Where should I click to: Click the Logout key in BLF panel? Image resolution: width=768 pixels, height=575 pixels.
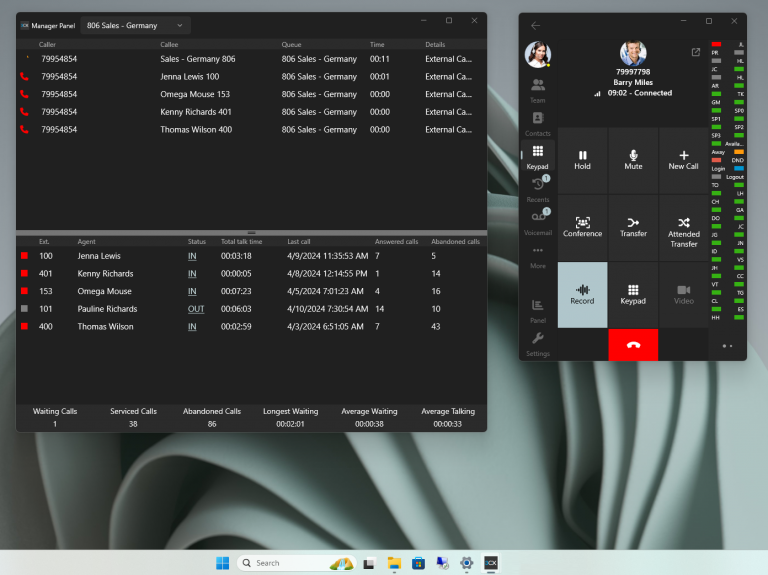[735, 177]
